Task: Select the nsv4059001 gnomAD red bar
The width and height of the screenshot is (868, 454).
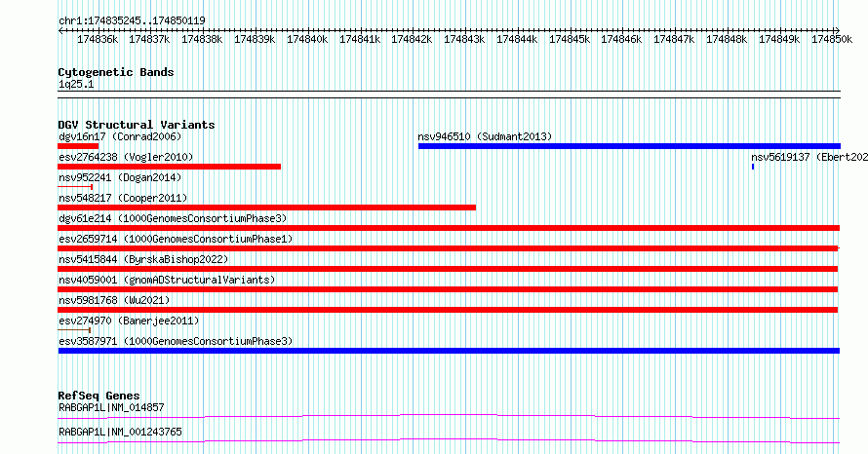Action: 448,289
